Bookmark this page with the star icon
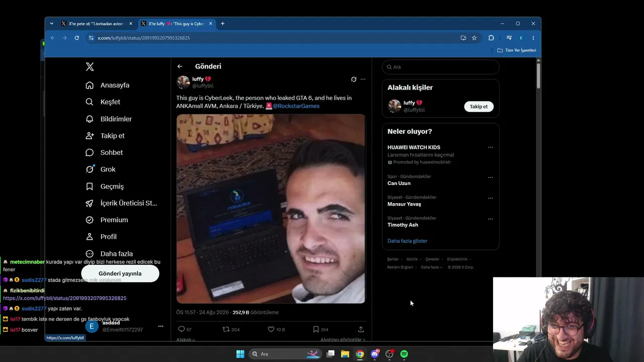The height and width of the screenshot is (362, 644). 474,38
